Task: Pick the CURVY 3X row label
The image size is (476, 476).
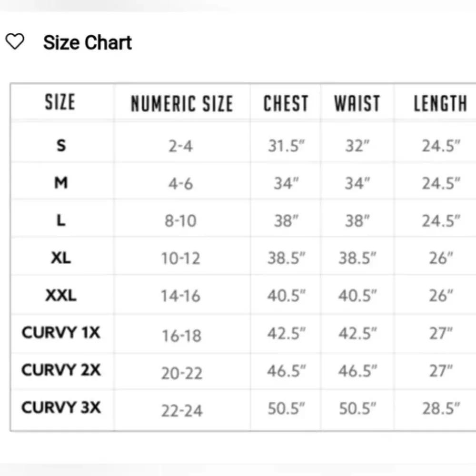Action: click(x=61, y=407)
